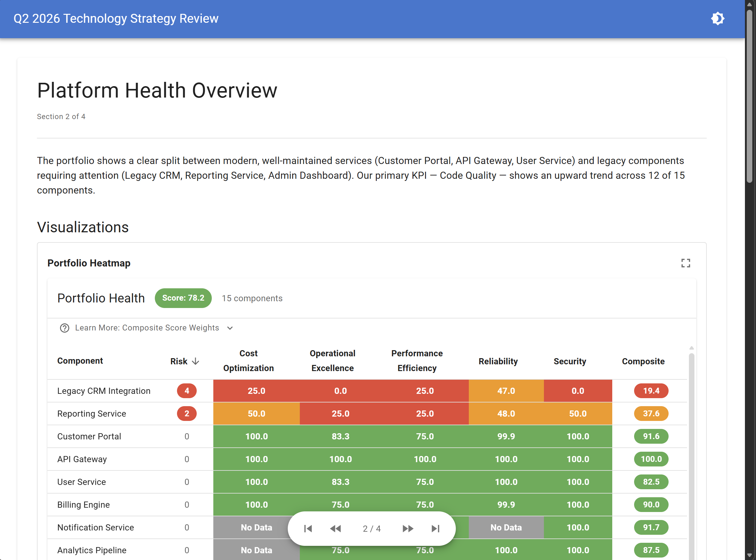Click the Section 2 of 4 subtitle

[x=61, y=117]
